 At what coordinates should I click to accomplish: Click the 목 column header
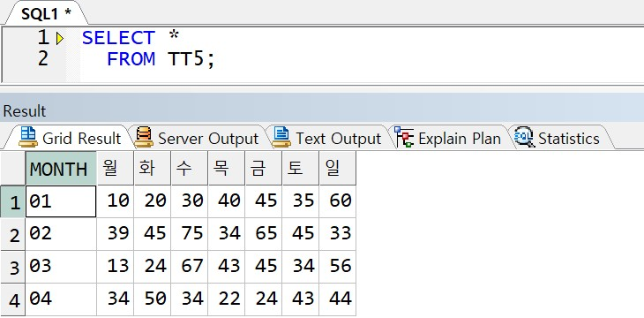(x=227, y=168)
